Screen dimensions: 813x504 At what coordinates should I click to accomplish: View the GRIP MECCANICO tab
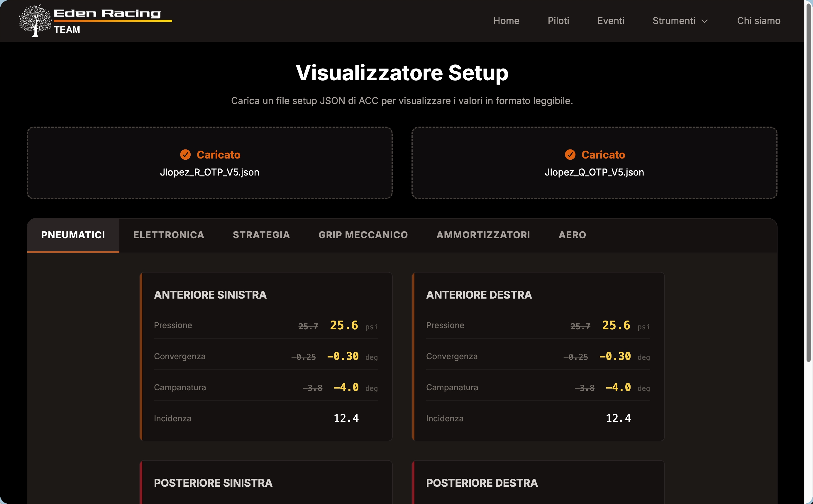363,235
